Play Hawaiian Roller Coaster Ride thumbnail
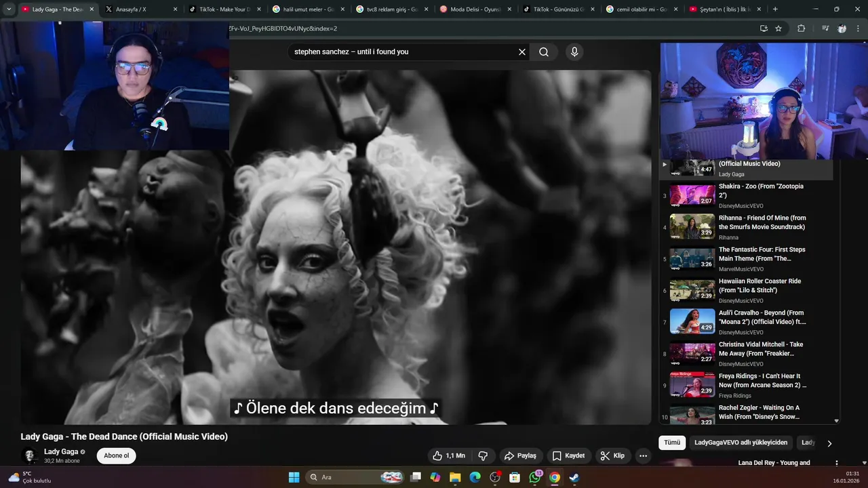This screenshot has width=868, height=488. 692,290
